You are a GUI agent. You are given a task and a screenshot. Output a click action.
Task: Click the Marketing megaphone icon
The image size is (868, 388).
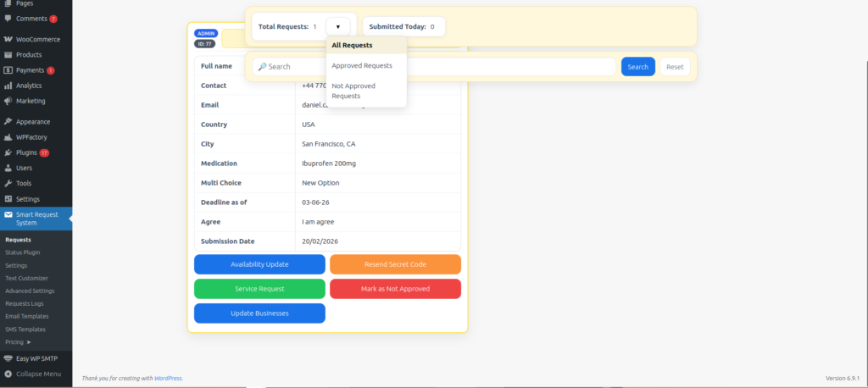(8, 101)
